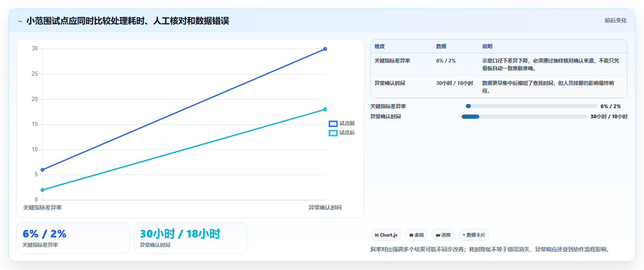Click the 数据 column header
This screenshot has height=270, width=644.
pyautogui.click(x=441, y=46)
